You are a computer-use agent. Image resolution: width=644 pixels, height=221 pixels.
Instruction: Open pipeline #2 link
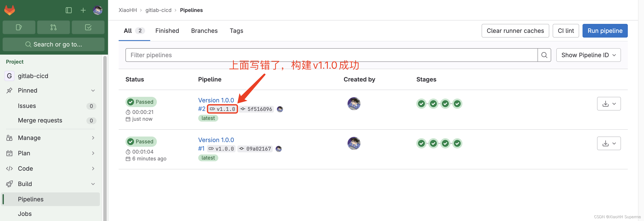point(201,109)
